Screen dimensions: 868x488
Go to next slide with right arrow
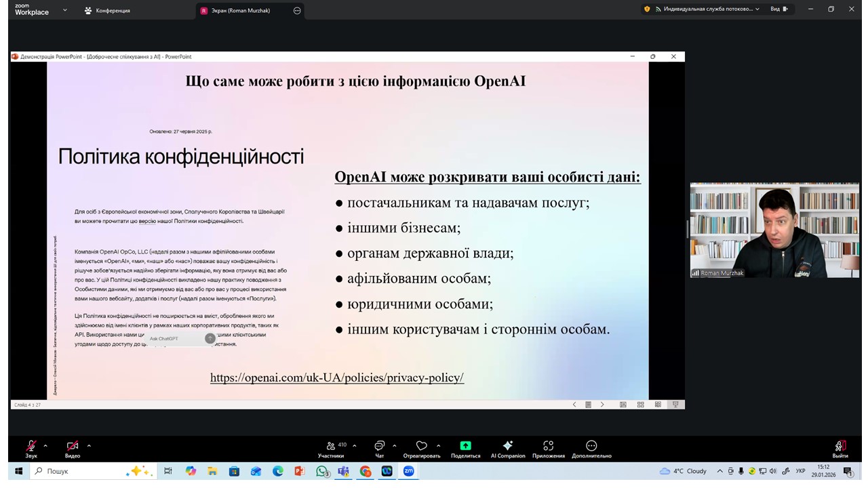coord(602,405)
